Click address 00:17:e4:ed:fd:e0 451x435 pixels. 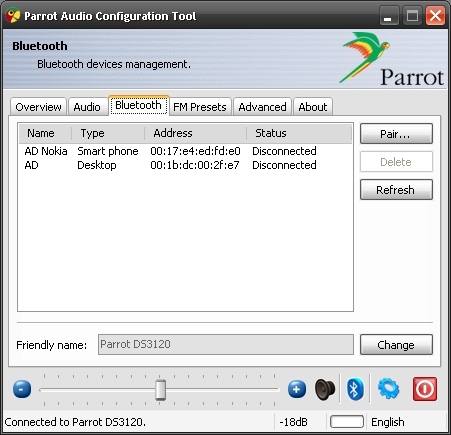195,151
